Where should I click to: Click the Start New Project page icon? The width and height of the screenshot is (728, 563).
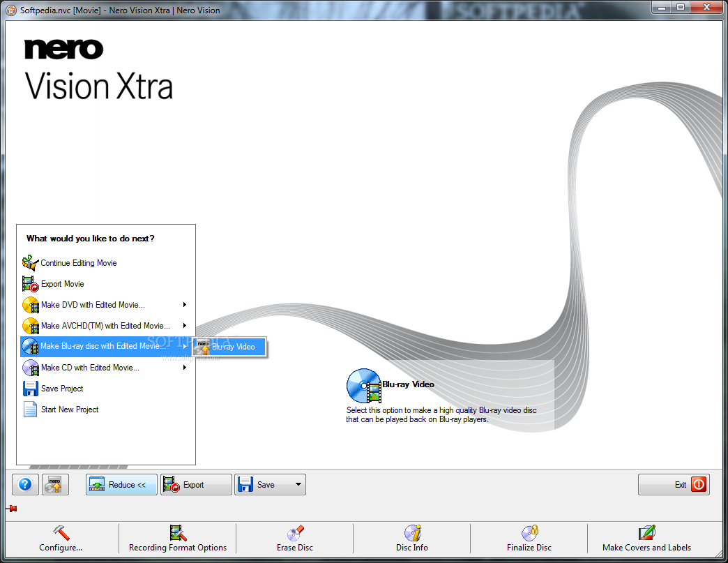pos(30,410)
